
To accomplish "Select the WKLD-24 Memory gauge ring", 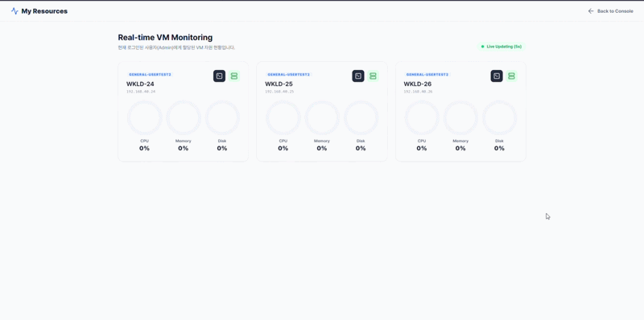I will click(184, 117).
